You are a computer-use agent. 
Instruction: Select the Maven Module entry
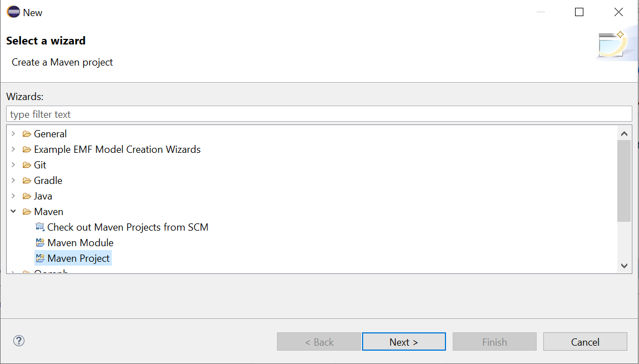[x=80, y=243]
